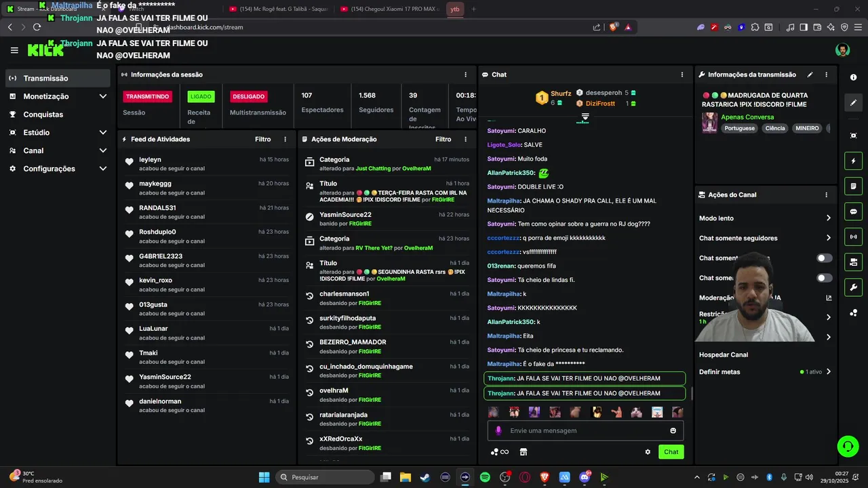Image resolution: width=868 pixels, height=488 pixels.
Task: Open the Moderação pop-out icon
Action: click(x=829, y=298)
